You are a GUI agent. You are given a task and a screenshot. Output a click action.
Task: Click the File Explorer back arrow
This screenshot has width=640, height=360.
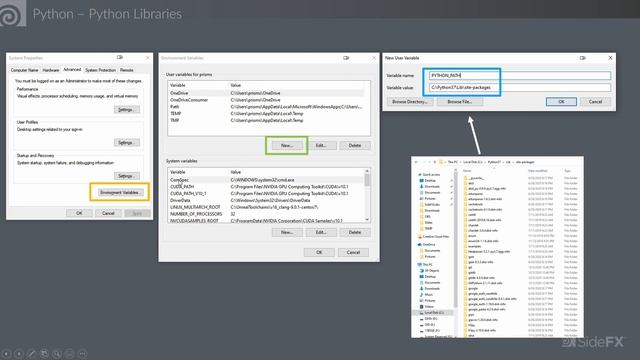pyautogui.click(x=416, y=162)
